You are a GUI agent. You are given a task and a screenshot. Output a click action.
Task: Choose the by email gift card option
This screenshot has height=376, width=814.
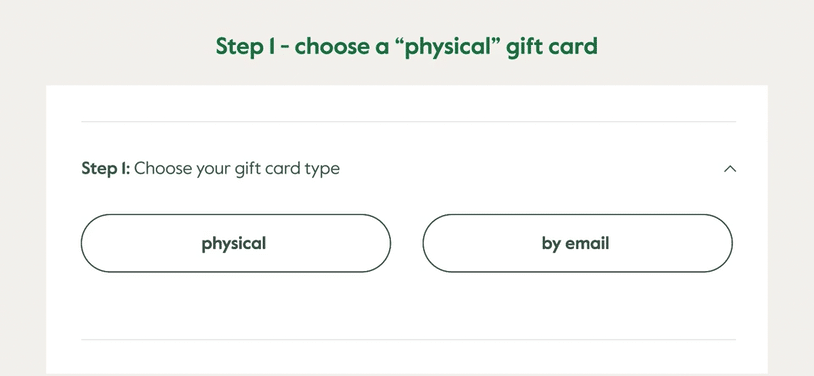point(577,243)
